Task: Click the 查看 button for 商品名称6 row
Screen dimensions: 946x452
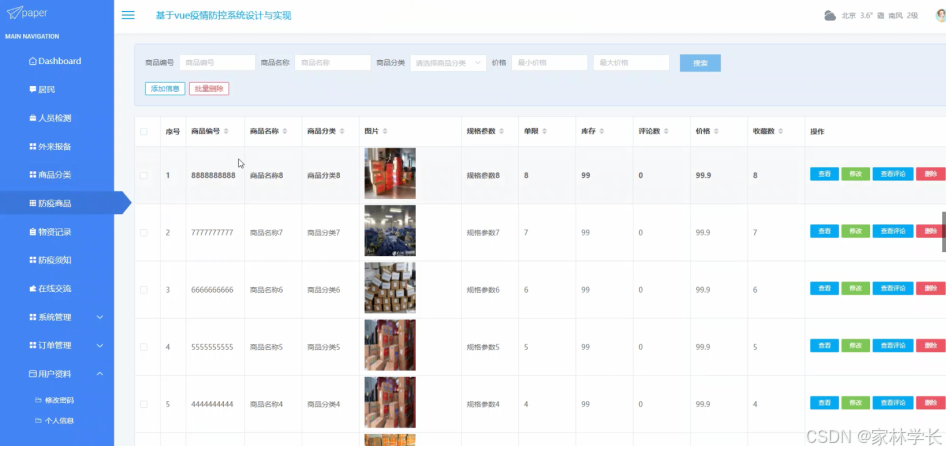Action: pos(824,288)
